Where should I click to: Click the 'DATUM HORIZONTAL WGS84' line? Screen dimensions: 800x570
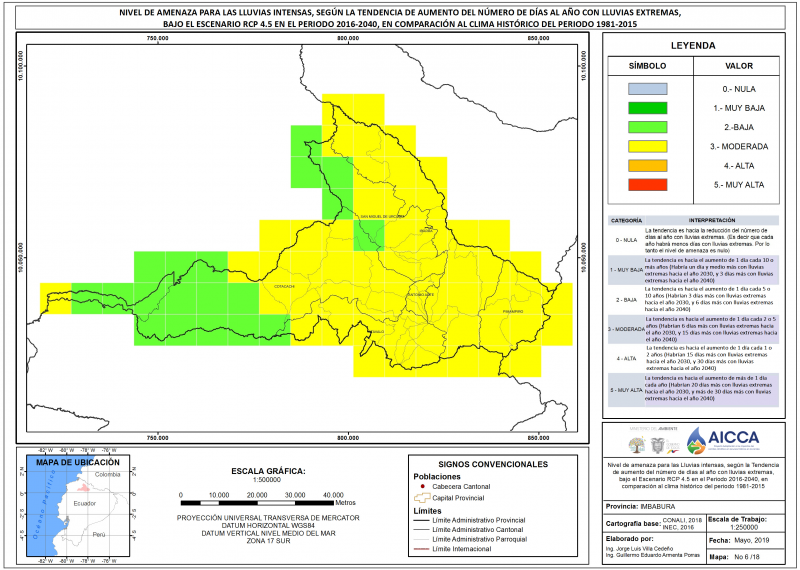tap(268, 526)
